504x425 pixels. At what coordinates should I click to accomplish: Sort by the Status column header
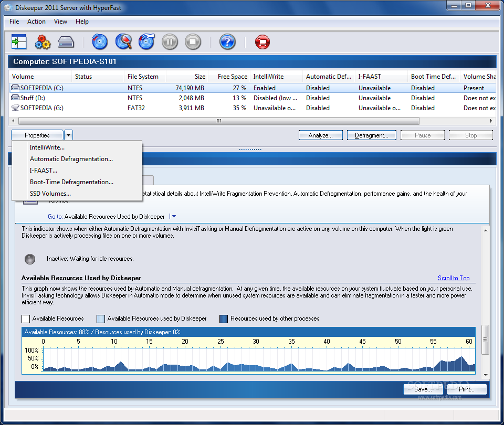[x=98, y=77]
